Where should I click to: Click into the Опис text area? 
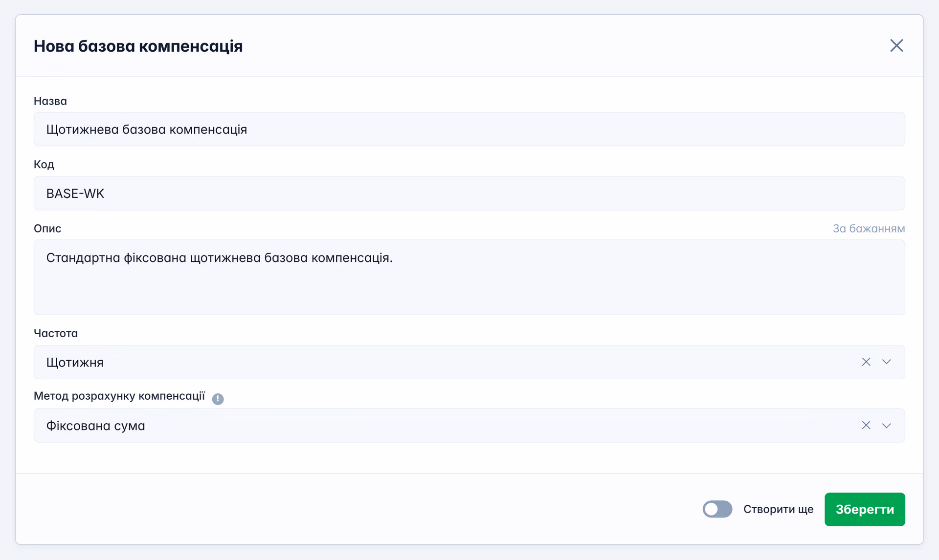[x=469, y=277]
